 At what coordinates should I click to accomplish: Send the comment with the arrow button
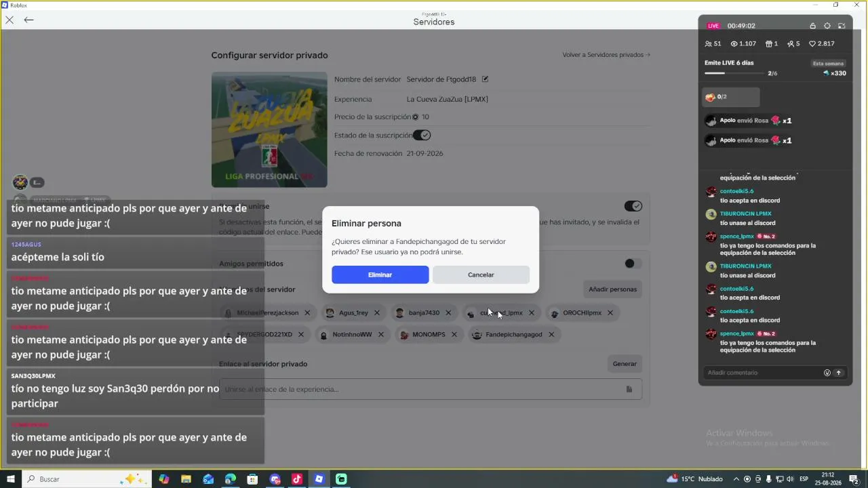839,373
